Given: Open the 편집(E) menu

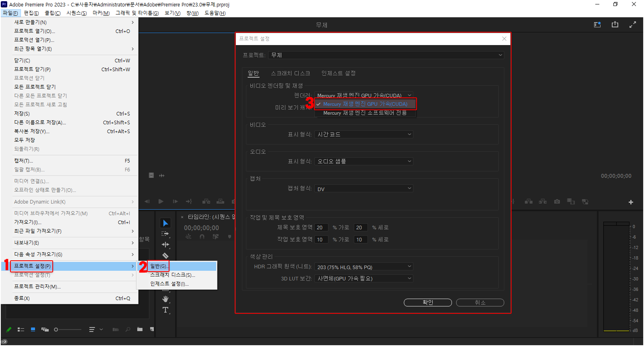Looking at the screenshot, I should point(31,13).
